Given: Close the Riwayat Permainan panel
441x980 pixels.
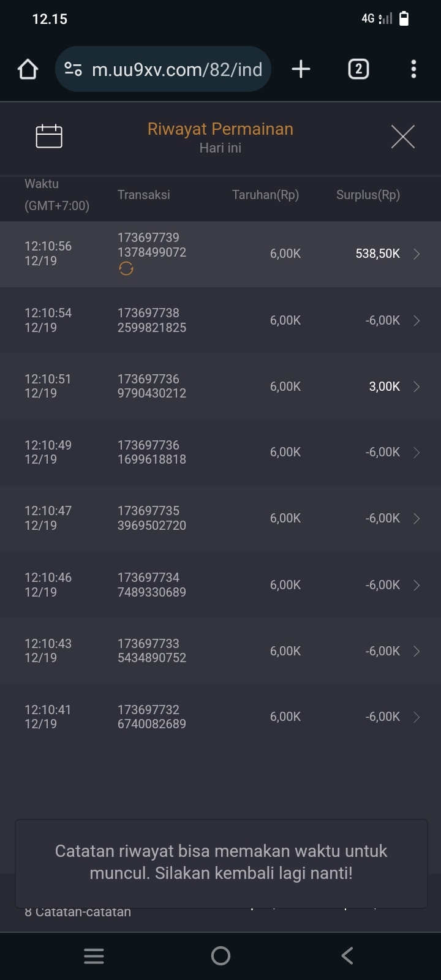Looking at the screenshot, I should [402, 136].
